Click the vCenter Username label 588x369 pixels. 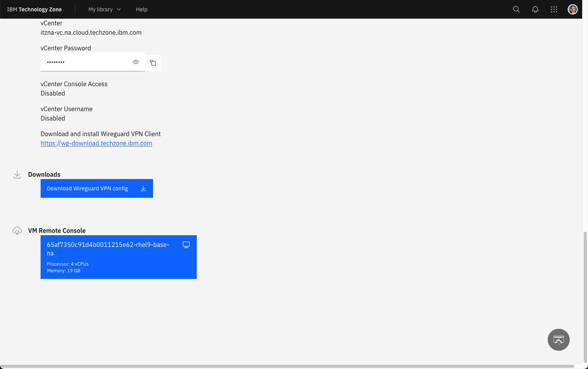click(x=67, y=109)
